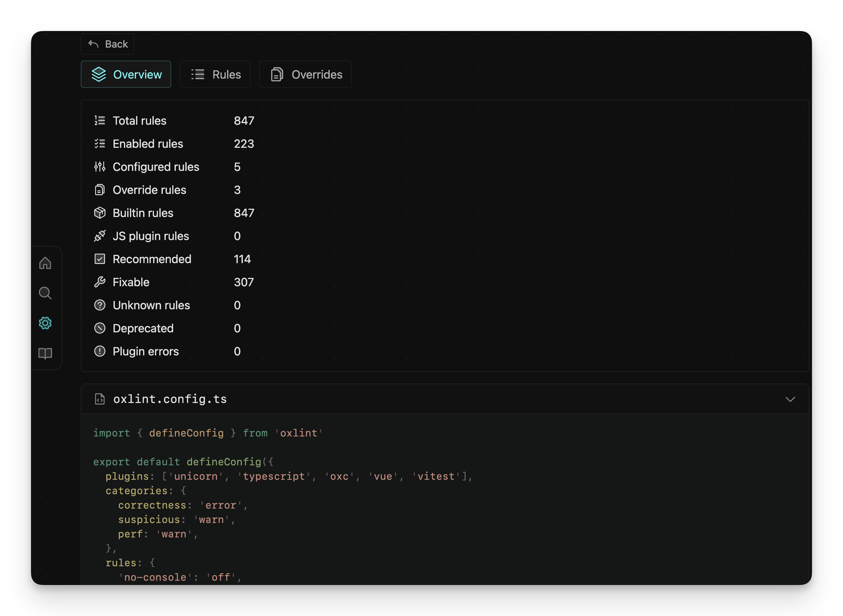Click the Rules tab list icon
This screenshot has width=843, height=616.
pos(198,74)
